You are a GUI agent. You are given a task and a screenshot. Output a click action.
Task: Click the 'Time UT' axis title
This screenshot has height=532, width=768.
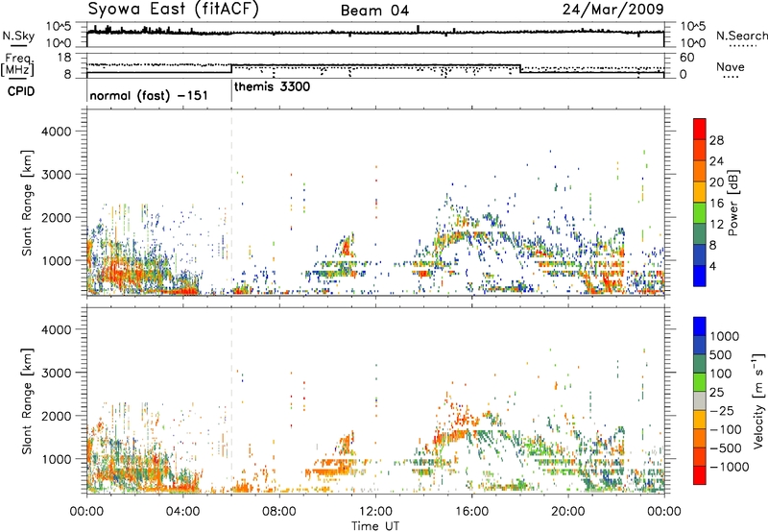click(375, 526)
